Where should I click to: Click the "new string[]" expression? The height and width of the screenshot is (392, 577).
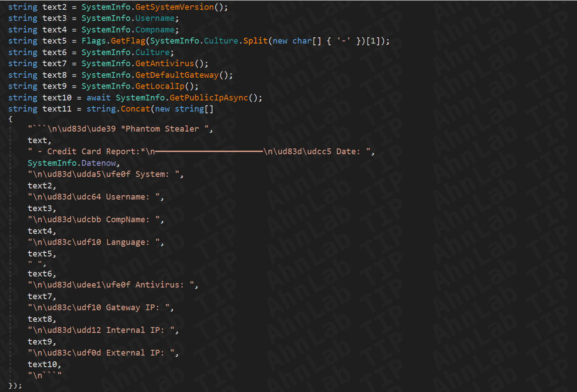click(184, 109)
